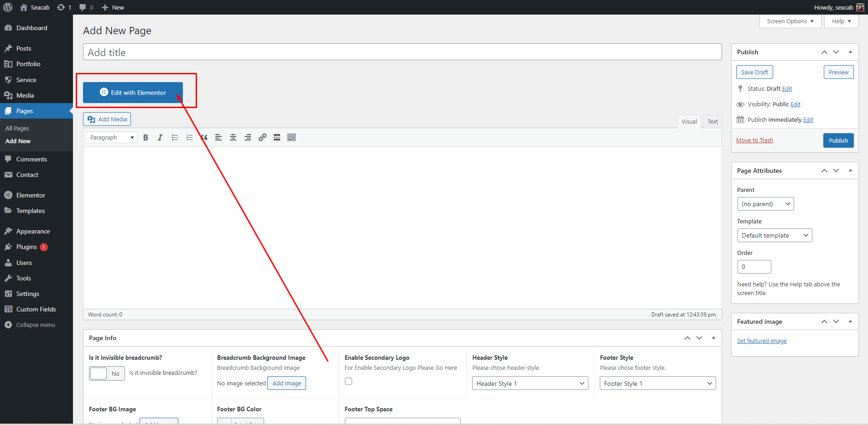
Task: Click the Add title input field
Action: (x=402, y=52)
